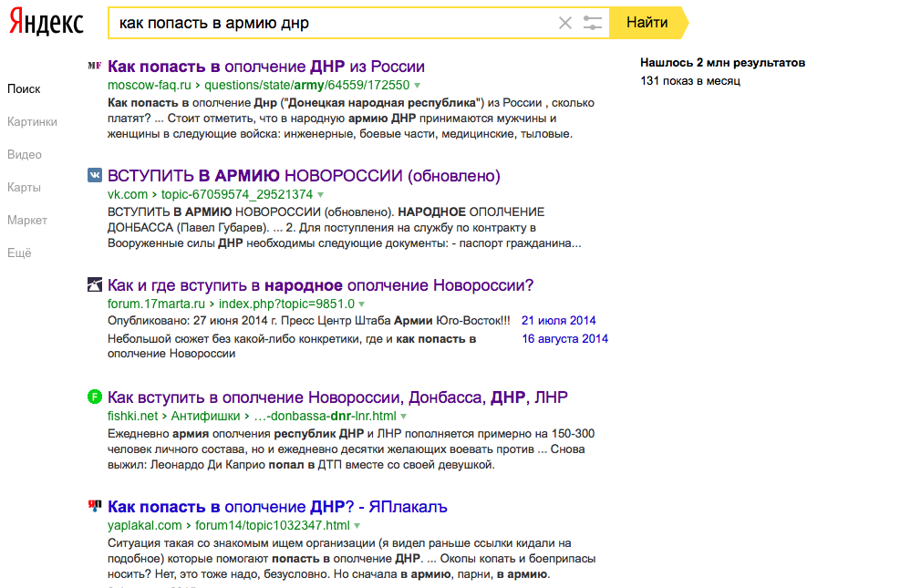Click the topic-67059574_29521374 path link

pyautogui.click(x=237, y=194)
